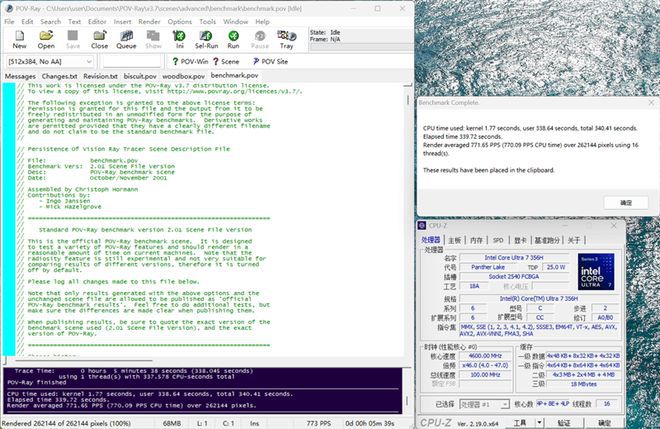
Task: Click the Pause render icon
Action: (260, 40)
